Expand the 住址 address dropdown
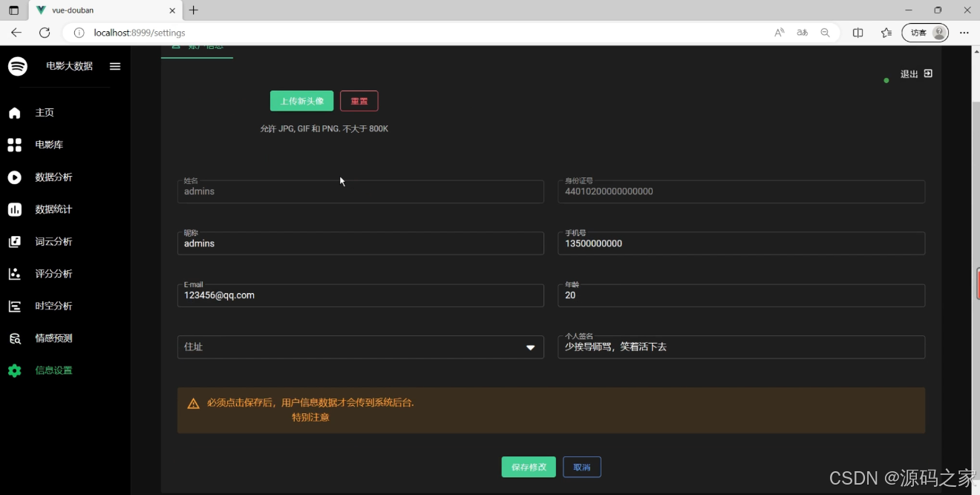 pos(530,347)
